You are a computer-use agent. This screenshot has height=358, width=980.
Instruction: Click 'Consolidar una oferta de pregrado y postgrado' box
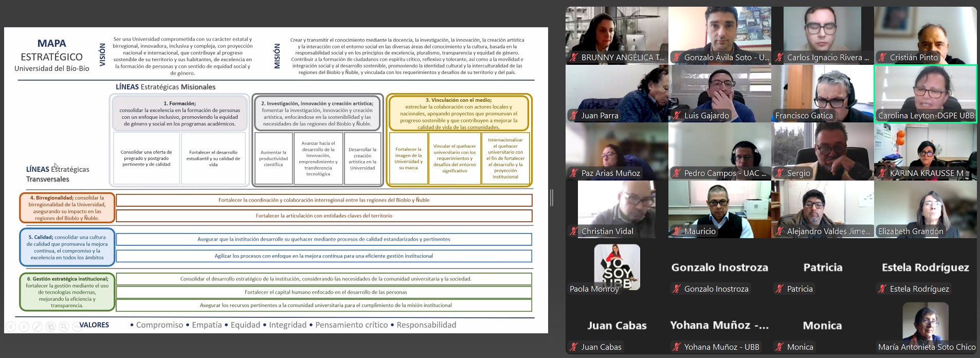pos(147,158)
